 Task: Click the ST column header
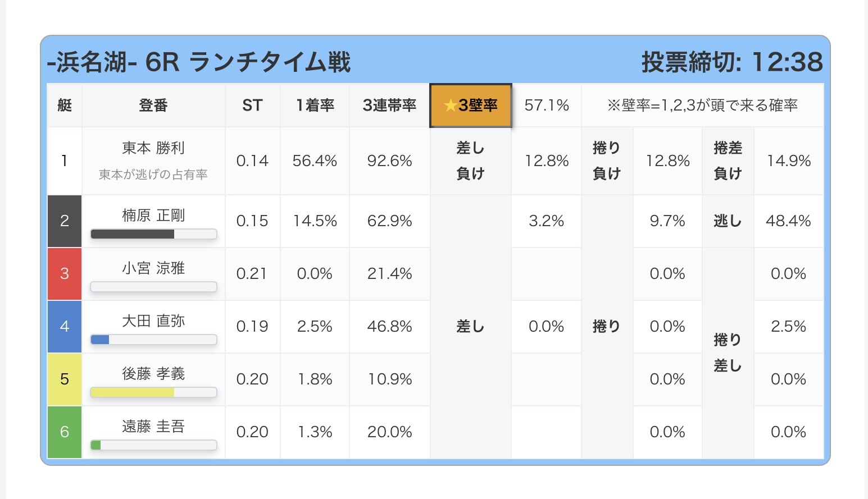tap(252, 106)
